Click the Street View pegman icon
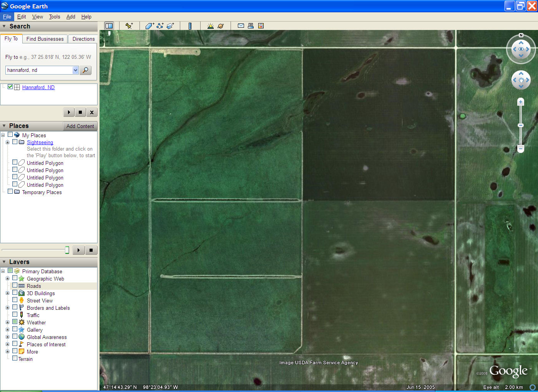538x392 pixels. (22, 300)
